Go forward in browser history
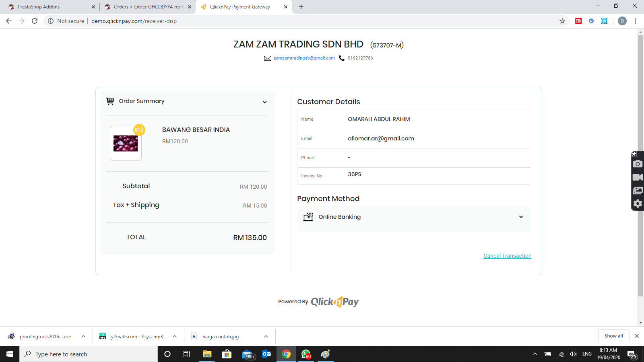The height and width of the screenshot is (362, 644). (22, 21)
